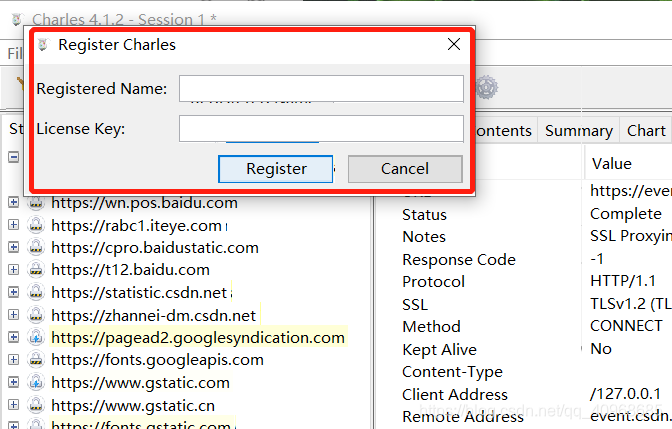Screen dimensions: 672x429
Task: Click the globe icon beside pagead2.googlesyndication.com
Action: (x=36, y=337)
